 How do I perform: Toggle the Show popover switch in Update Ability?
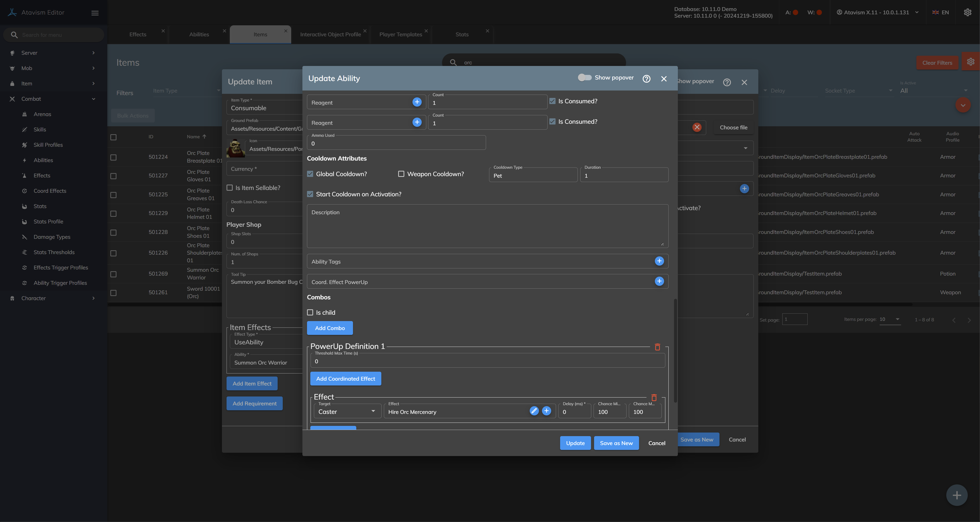[584, 78]
